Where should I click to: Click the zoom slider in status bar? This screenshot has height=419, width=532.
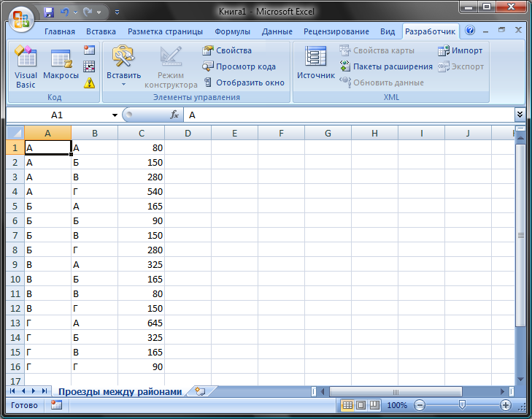(x=461, y=405)
